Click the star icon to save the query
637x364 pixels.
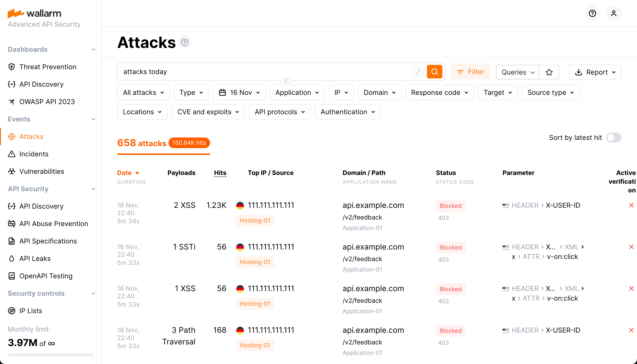pos(549,72)
